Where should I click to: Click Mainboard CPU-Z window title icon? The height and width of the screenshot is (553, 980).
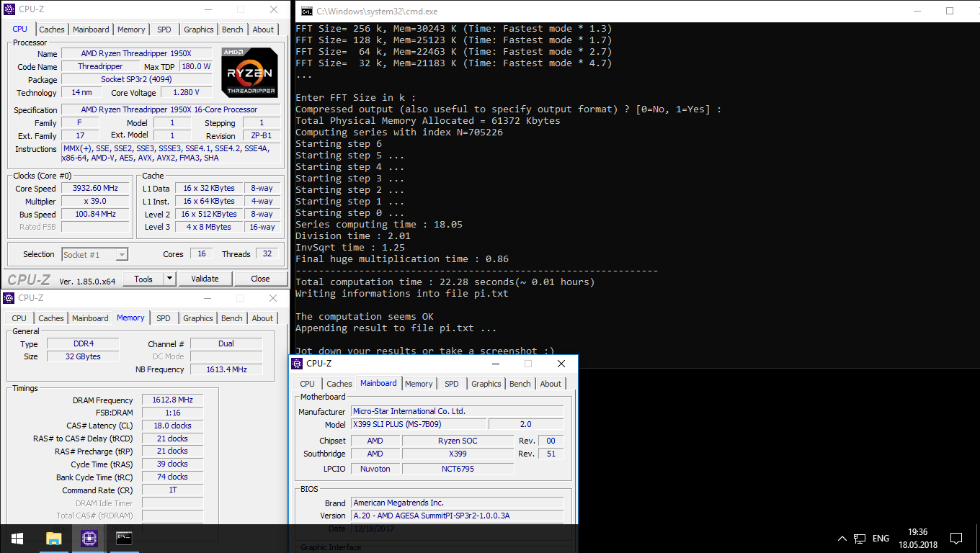tap(297, 363)
